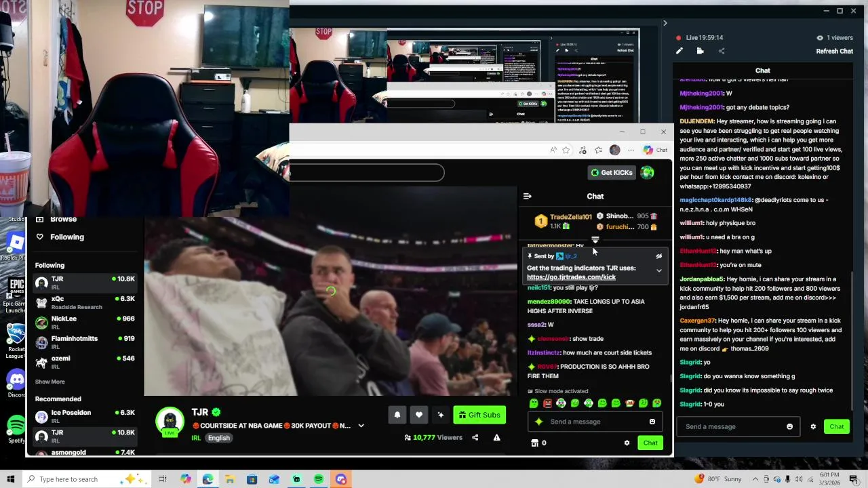The image size is (868, 488).
Task: Select ozemi in Following list
Action: (x=85, y=362)
